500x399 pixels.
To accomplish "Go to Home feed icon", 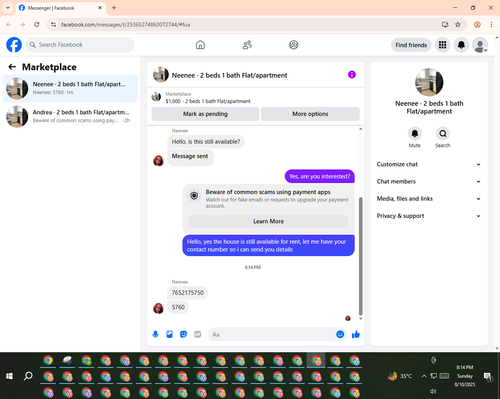I will pos(200,45).
